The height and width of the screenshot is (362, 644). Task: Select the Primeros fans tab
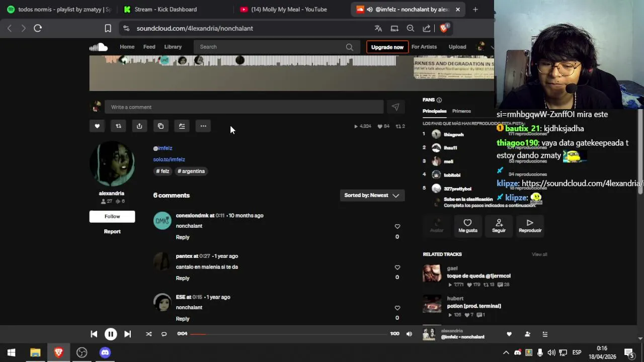(461, 111)
